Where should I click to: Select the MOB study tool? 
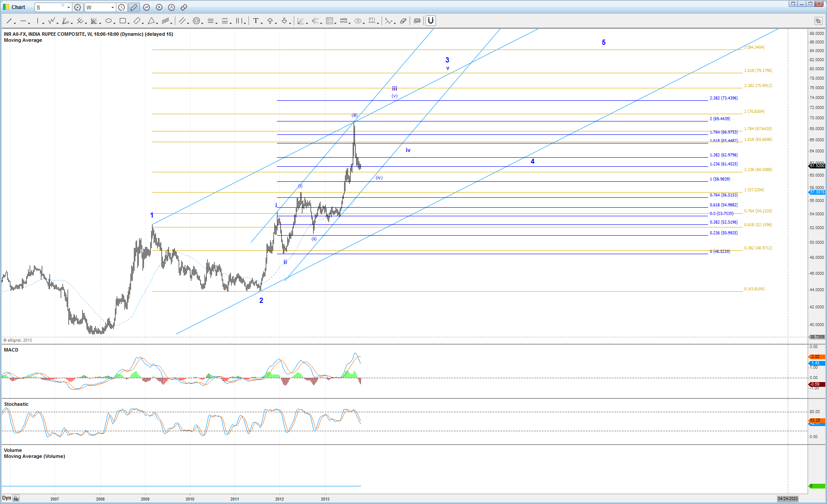click(x=344, y=21)
